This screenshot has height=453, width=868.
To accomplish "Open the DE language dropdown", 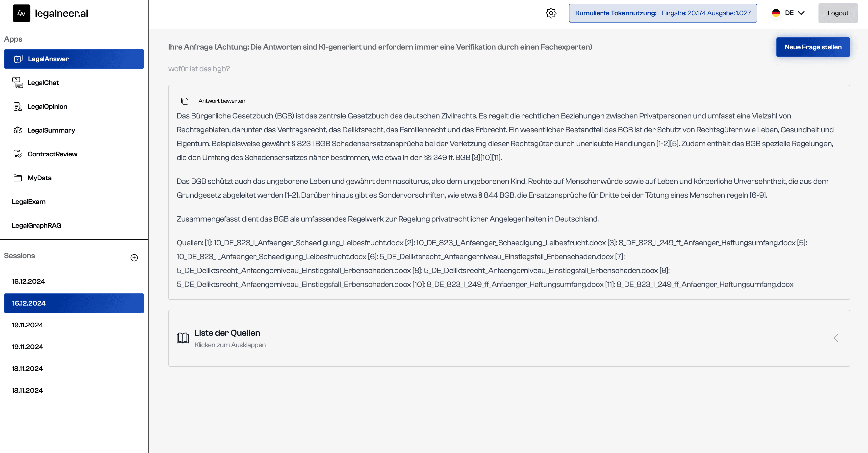I will (x=789, y=13).
